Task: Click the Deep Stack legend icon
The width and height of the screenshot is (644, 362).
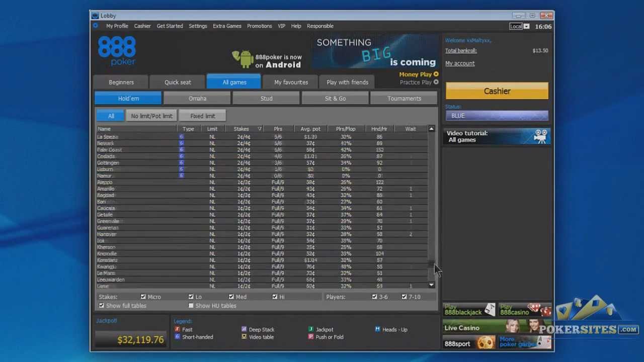Action: coord(244,329)
